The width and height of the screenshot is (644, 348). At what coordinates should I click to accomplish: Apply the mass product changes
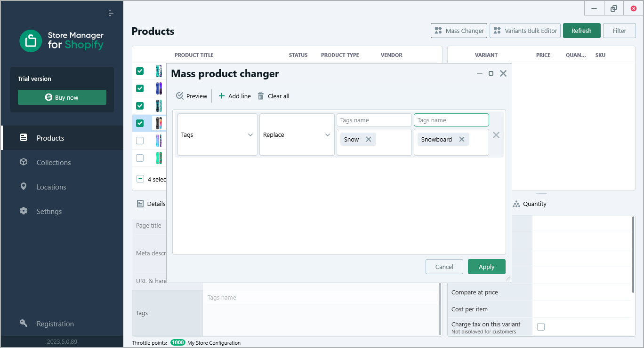click(x=487, y=267)
